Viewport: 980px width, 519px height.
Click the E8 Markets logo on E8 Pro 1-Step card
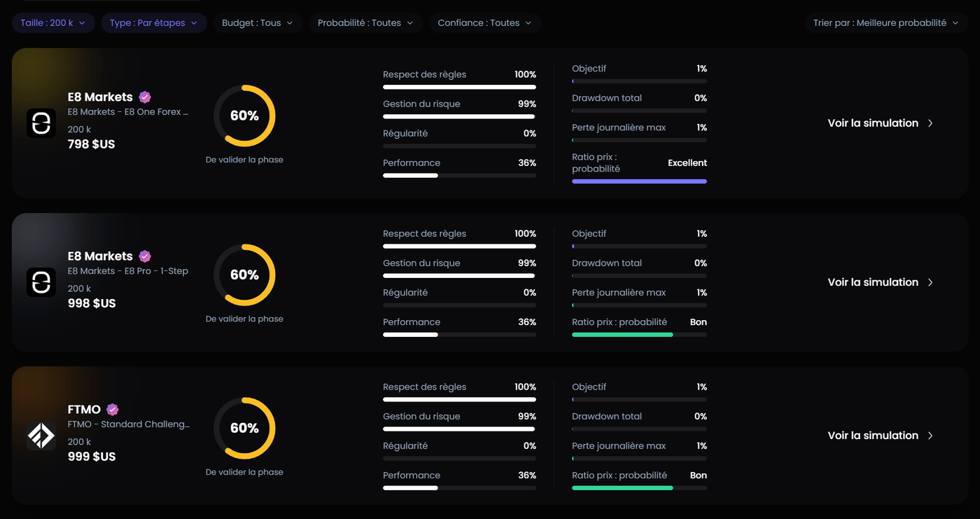41,282
